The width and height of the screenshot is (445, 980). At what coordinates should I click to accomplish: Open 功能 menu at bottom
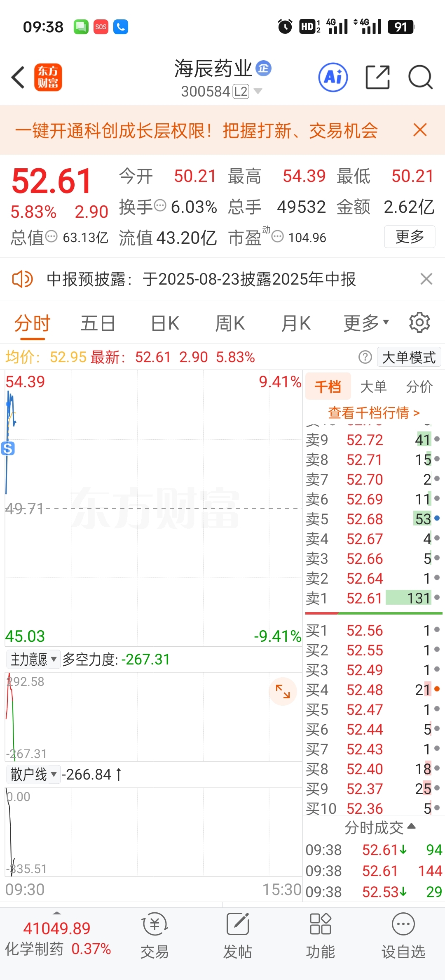[x=320, y=936]
